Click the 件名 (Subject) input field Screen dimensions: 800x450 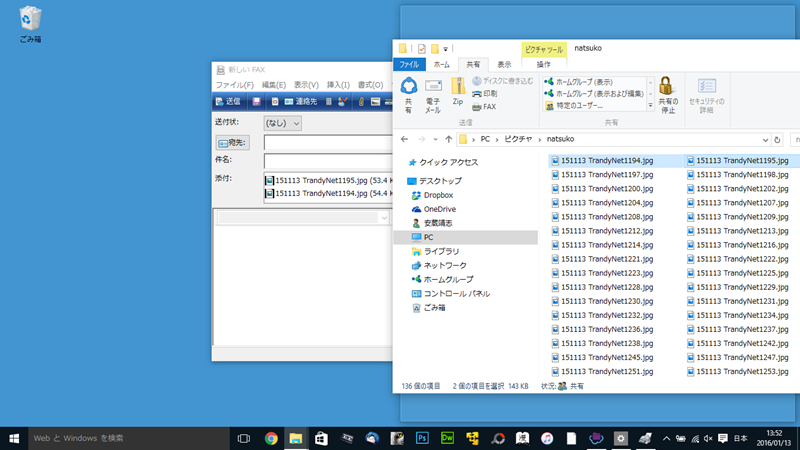pyautogui.click(x=326, y=160)
